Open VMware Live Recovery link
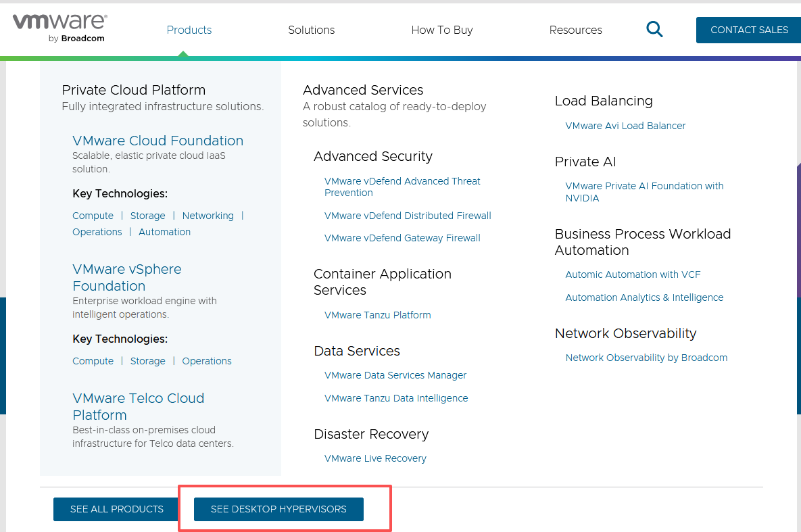The image size is (801, 532). pos(375,458)
